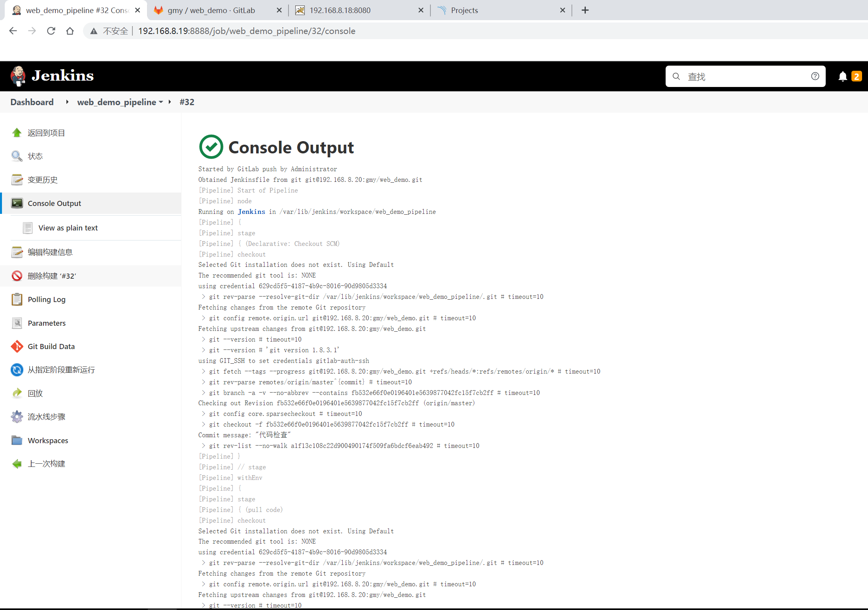Click the browser back arrow

click(13, 31)
